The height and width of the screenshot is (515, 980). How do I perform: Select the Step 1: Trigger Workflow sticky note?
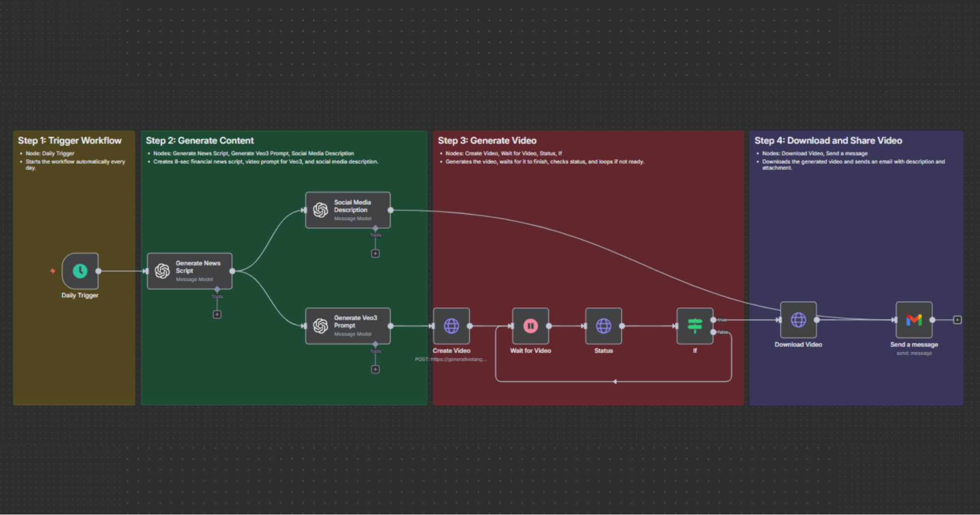click(x=69, y=140)
